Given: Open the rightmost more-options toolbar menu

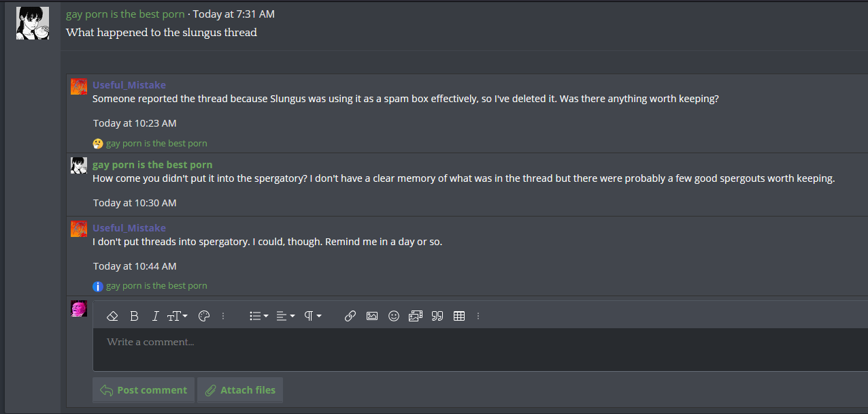Looking at the screenshot, I should point(478,316).
